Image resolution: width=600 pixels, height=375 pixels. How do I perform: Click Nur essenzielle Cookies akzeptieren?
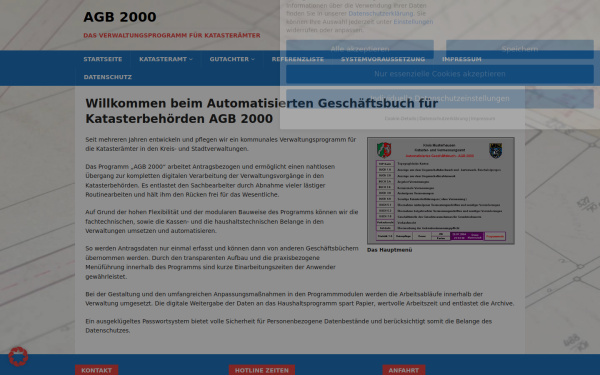point(440,74)
